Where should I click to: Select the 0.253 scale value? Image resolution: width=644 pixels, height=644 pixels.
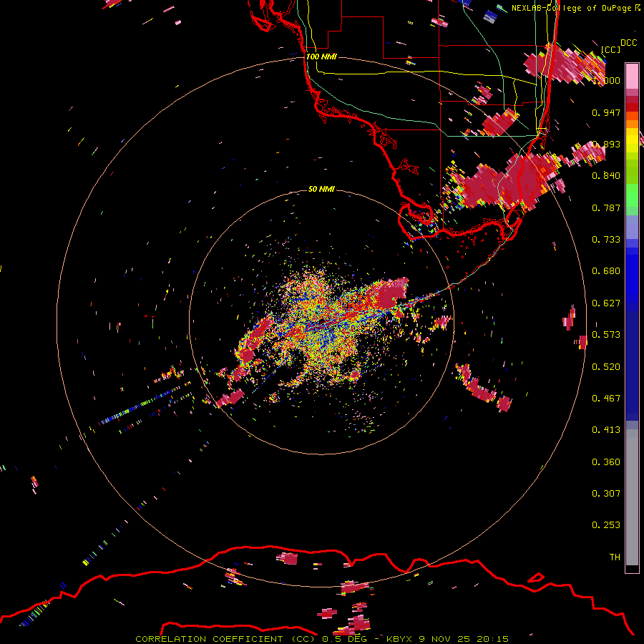606,525
